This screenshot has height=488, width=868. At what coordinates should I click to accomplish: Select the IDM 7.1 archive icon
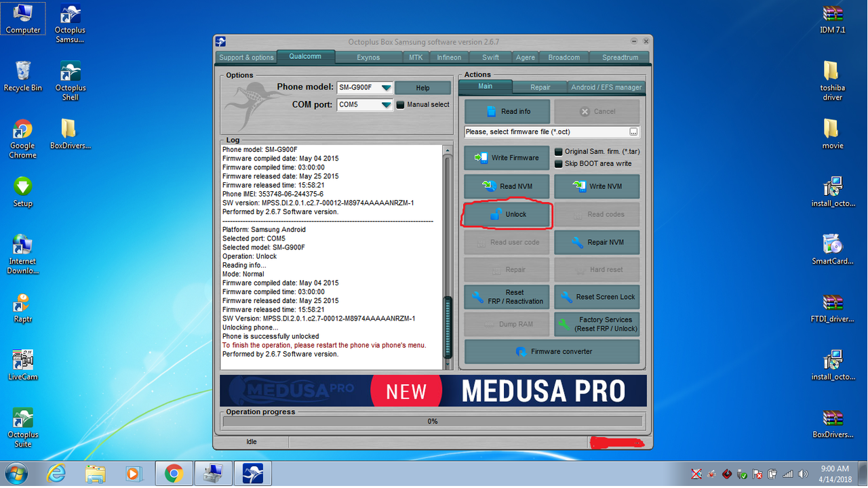pyautogui.click(x=833, y=19)
